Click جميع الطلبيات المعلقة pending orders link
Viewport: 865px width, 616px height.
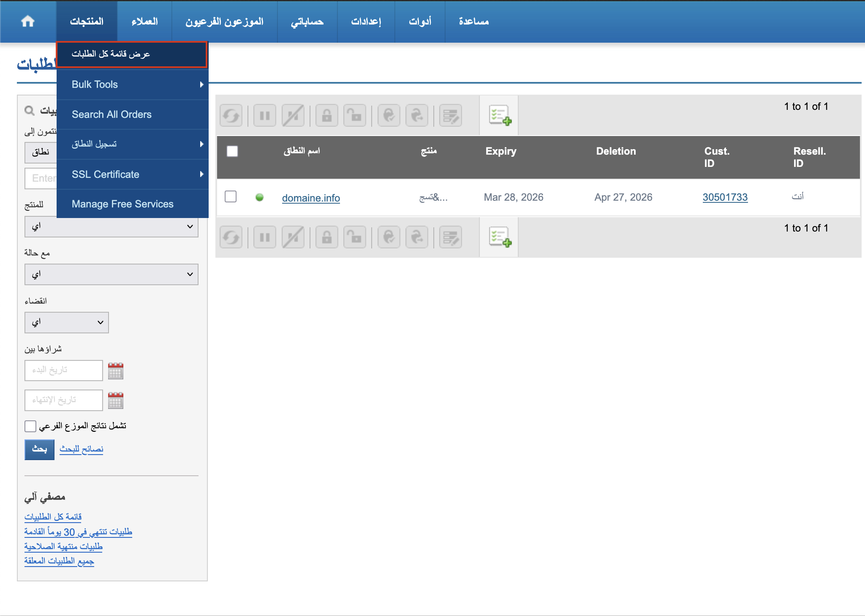[x=59, y=561]
